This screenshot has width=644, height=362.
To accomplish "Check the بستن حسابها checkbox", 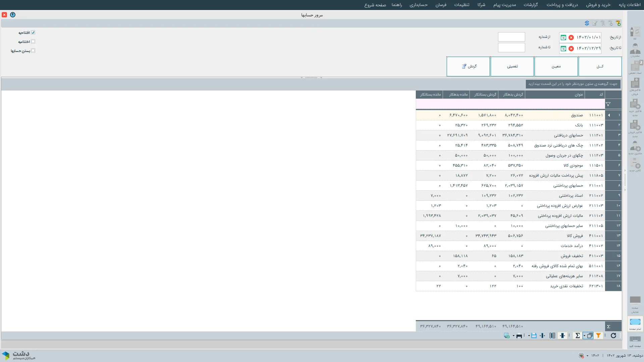I will [x=33, y=51].
